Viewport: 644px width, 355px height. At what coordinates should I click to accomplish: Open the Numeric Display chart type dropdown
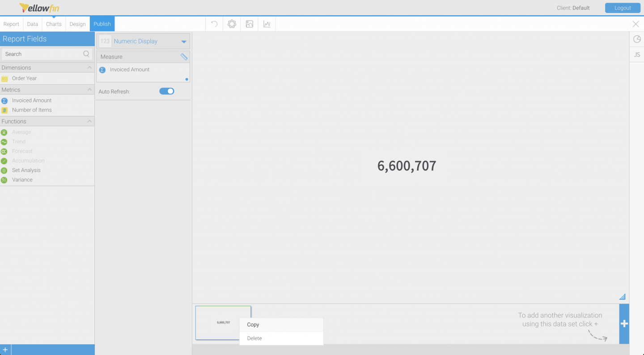183,41
